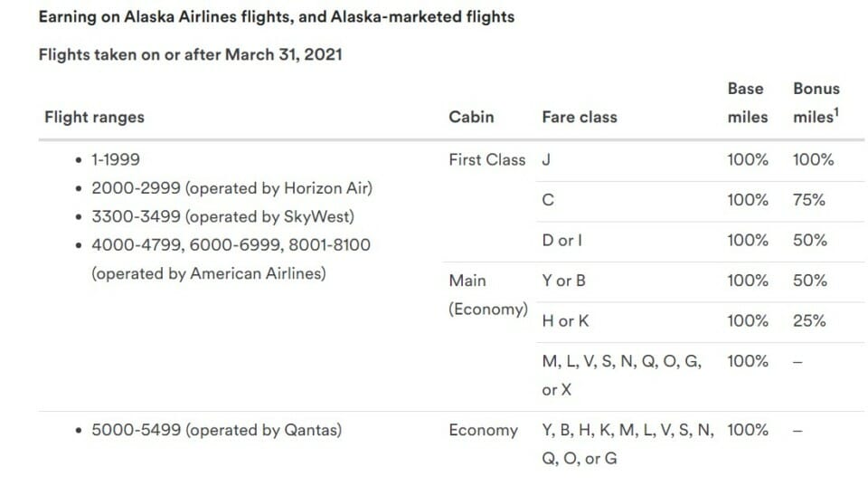Click the 'Bonus miles' footnote superscript
The width and height of the screenshot is (868, 486).
[x=836, y=112]
